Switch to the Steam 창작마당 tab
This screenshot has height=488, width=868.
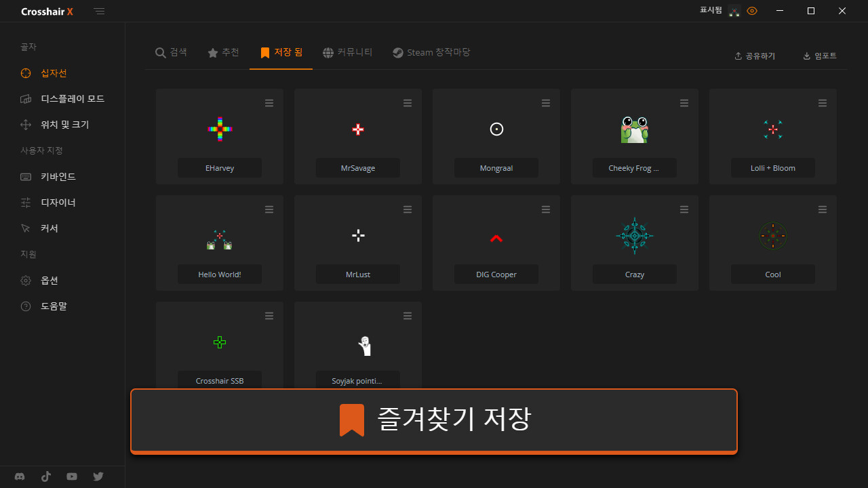[x=431, y=53]
